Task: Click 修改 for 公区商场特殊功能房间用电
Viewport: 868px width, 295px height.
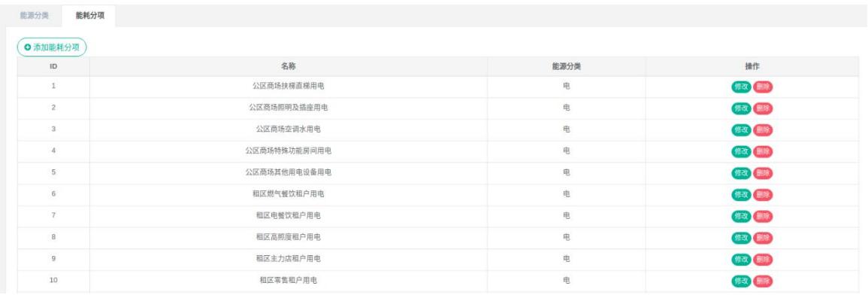Action: pyautogui.click(x=741, y=151)
